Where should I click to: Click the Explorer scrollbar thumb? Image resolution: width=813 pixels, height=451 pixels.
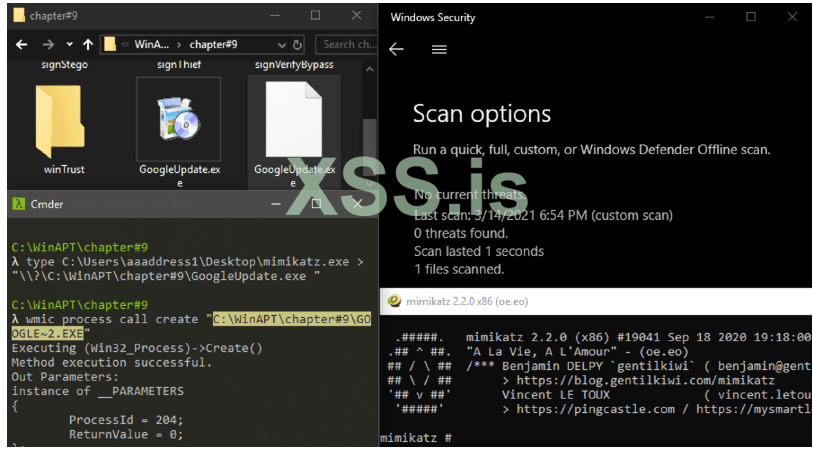coord(369,145)
